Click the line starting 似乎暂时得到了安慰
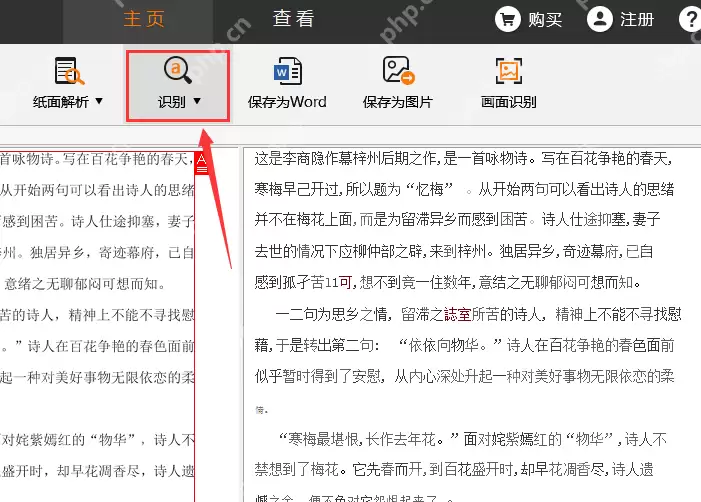Image resolution: width=701 pixels, height=502 pixels. 464,376
